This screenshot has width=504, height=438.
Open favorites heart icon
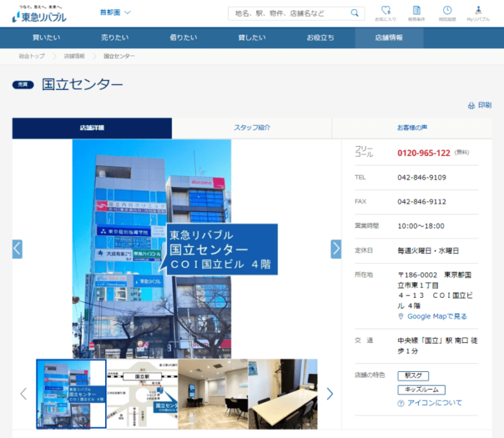(x=385, y=14)
